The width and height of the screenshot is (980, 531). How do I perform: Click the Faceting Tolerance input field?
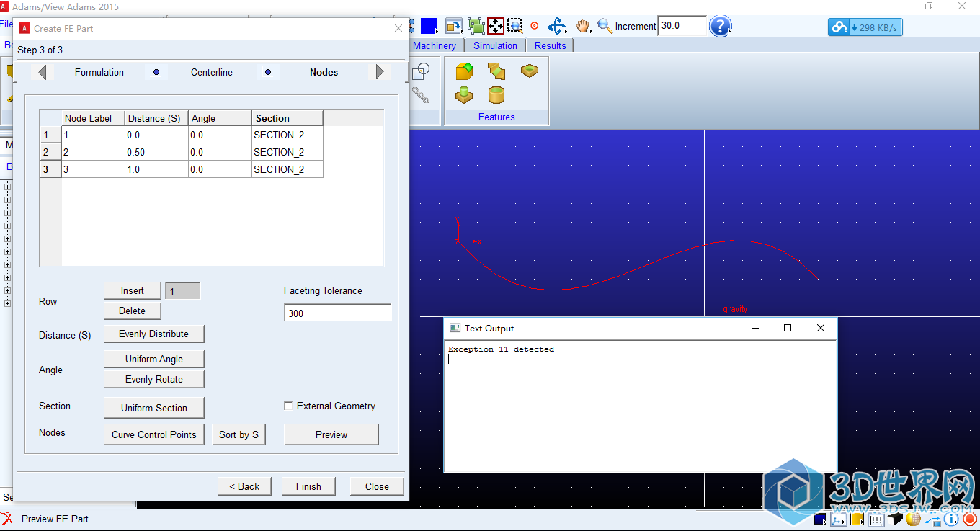point(338,313)
